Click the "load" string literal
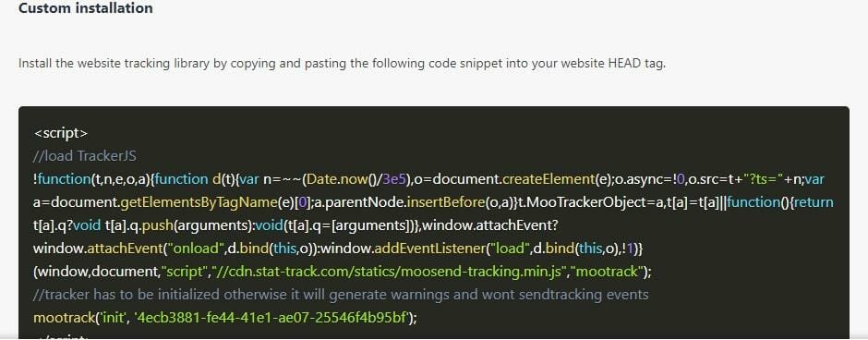This screenshot has height=340, width=868. [508, 249]
